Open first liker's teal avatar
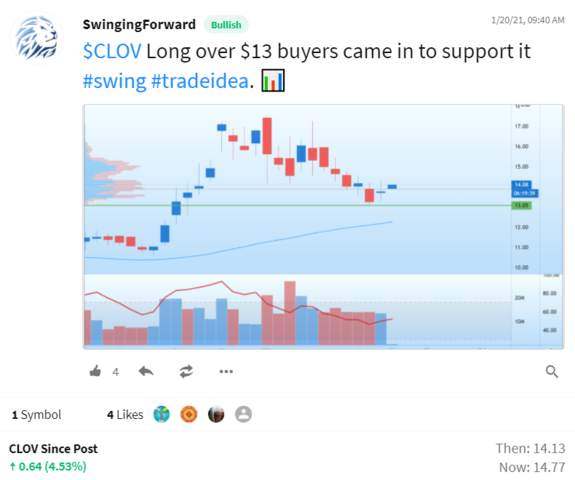This screenshot has height=480, width=575. pyautogui.click(x=162, y=414)
